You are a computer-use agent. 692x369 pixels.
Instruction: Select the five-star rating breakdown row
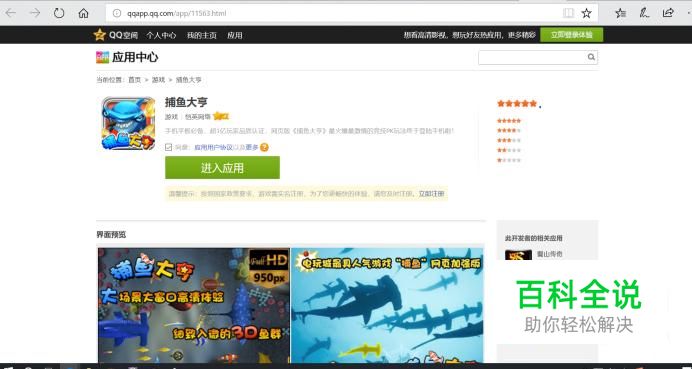click(509, 120)
